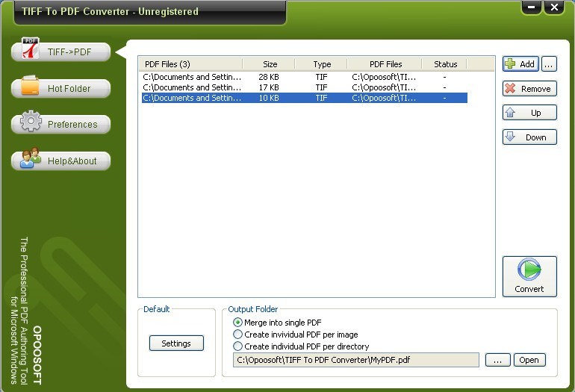575x392 pixels.
Task: Click the PDF document icon on TIFF->PDF
Action: 31,48
